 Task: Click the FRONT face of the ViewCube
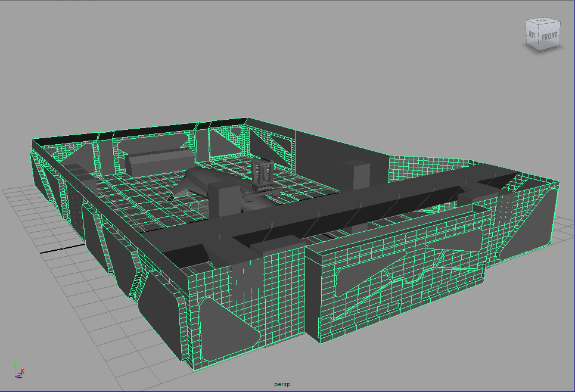coord(549,35)
